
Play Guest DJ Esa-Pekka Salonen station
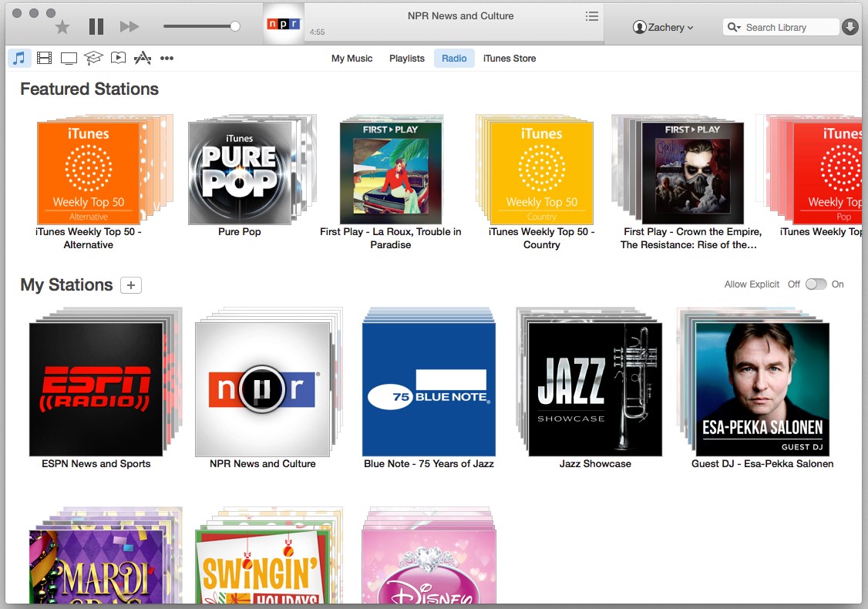pyautogui.click(x=763, y=389)
